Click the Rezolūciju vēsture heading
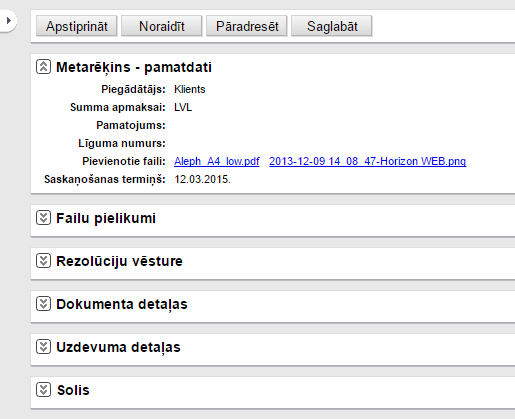This screenshot has width=515, height=419. [x=119, y=261]
